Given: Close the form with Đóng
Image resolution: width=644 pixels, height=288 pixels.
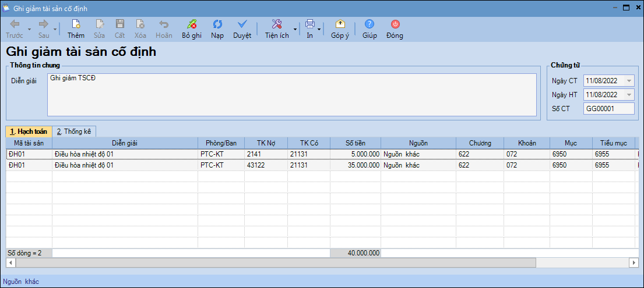Looking at the screenshot, I should [x=395, y=29].
